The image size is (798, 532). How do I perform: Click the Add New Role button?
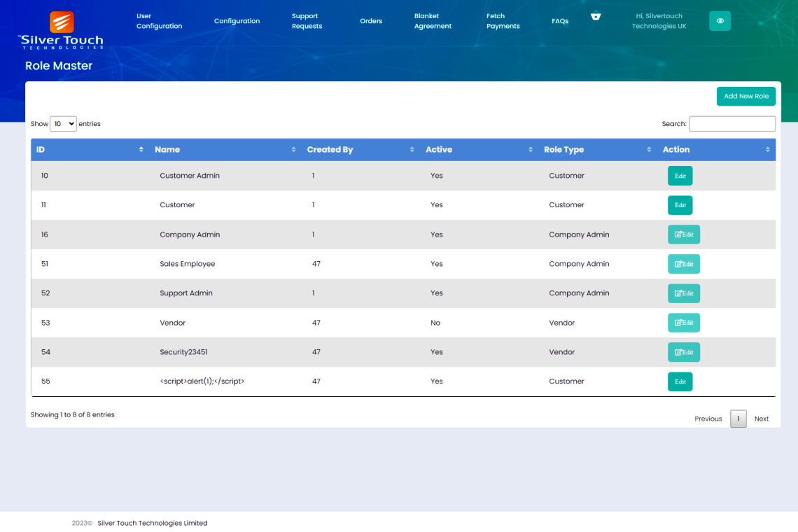point(746,96)
